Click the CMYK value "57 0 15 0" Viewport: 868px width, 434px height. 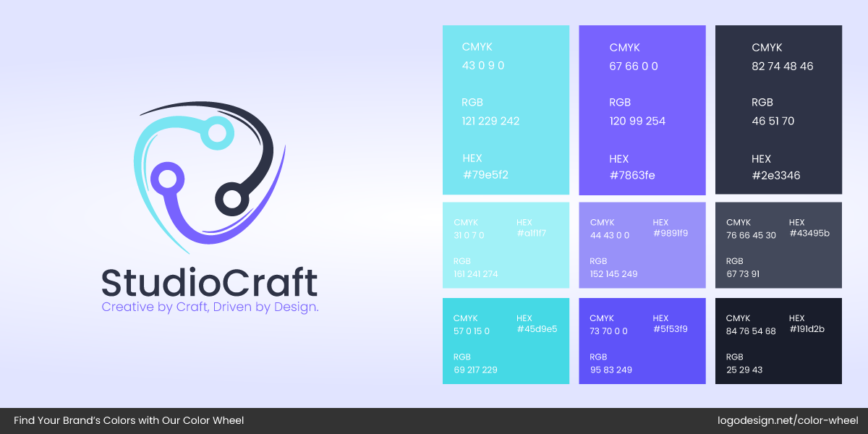(472, 331)
